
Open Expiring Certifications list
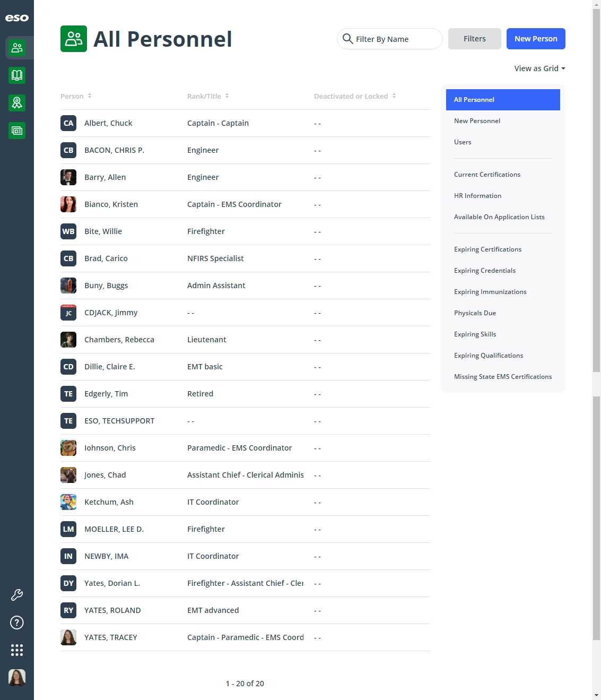pos(503,249)
